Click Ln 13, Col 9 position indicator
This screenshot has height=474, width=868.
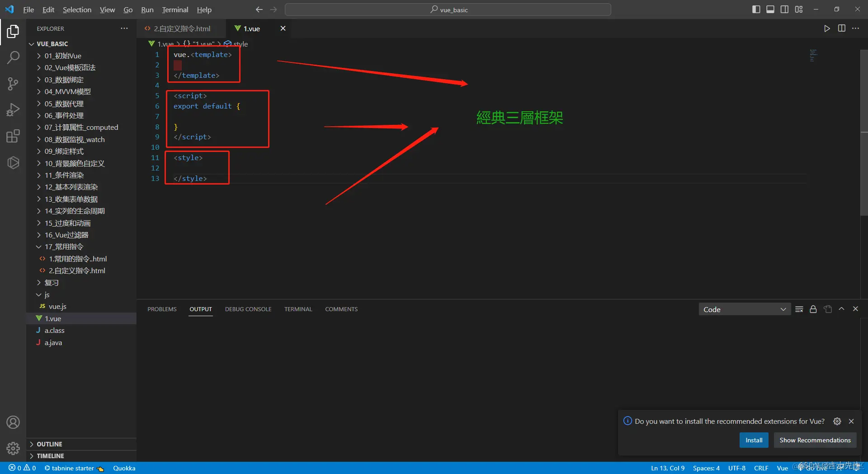tap(668, 468)
